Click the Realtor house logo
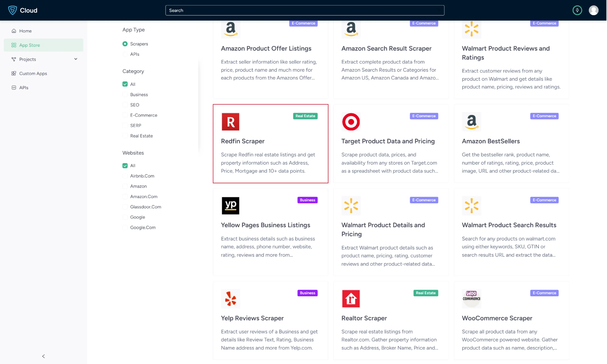 point(351,299)
